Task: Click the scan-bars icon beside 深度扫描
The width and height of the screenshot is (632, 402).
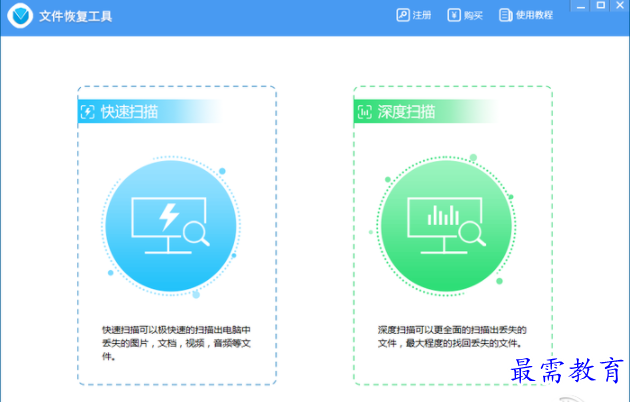Action: 364,112
